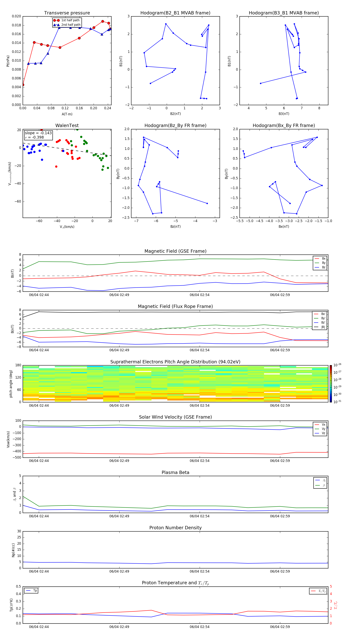Click '10^-26' color bar label
The height and width of the screenshot is (644, 351).
coord(337,365)
